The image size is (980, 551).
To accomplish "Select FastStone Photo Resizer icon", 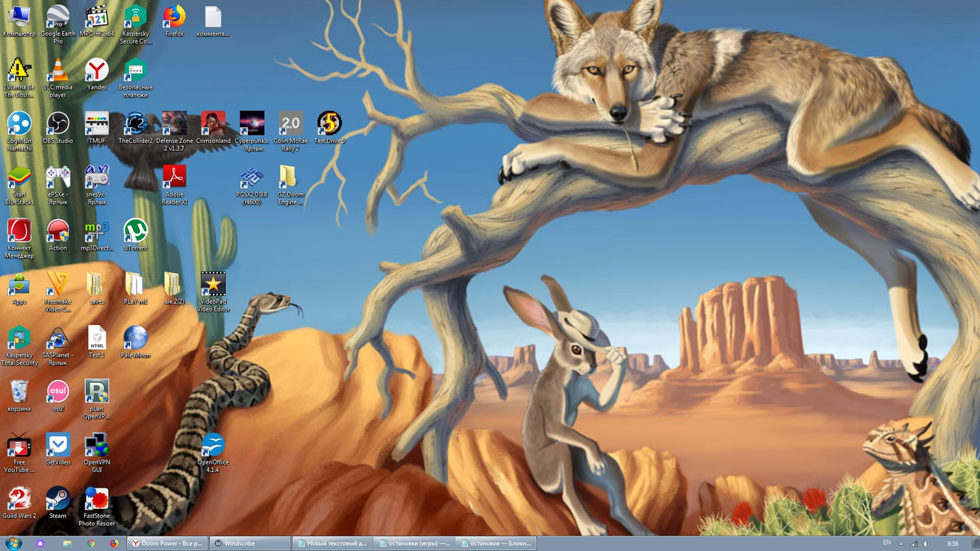I will tap(96, 506).
